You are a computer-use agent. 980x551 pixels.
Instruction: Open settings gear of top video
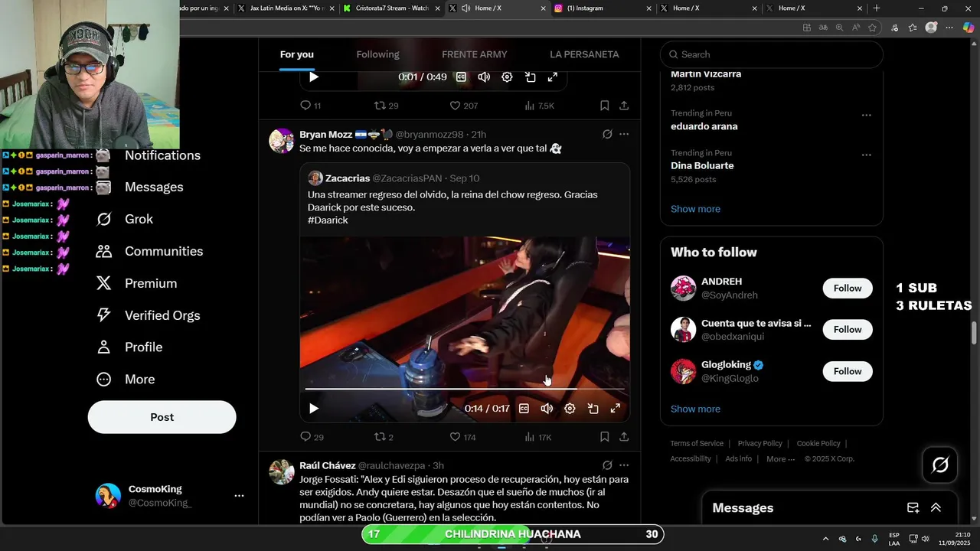click(x=507, y=77)
